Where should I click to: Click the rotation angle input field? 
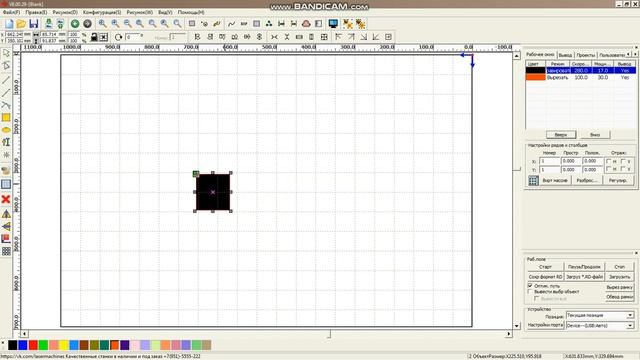(133, 37)
